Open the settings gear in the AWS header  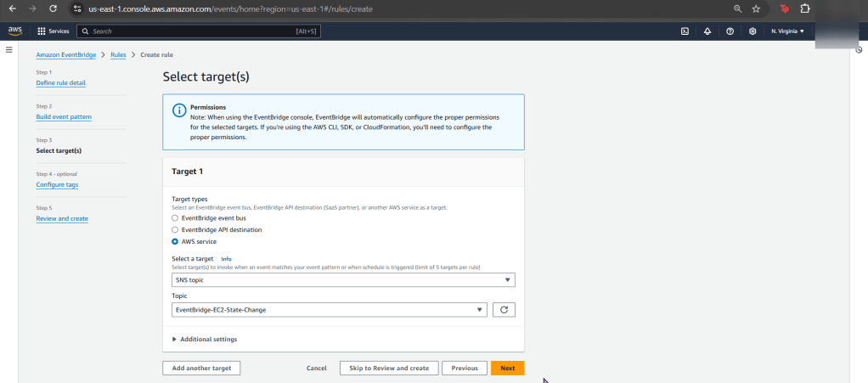point(752,31)
